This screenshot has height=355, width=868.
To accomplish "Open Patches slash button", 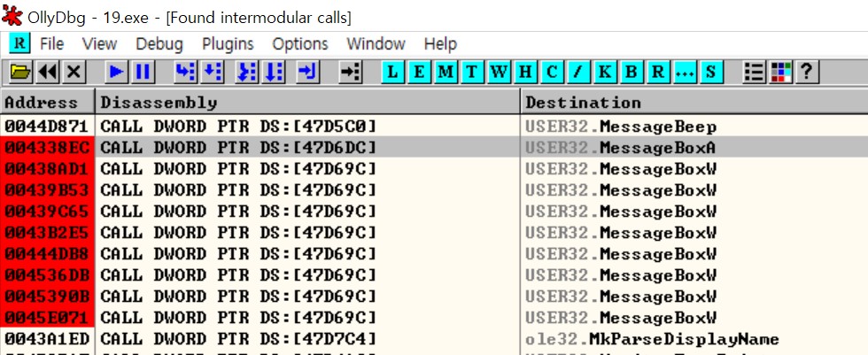I will point(577,73).
